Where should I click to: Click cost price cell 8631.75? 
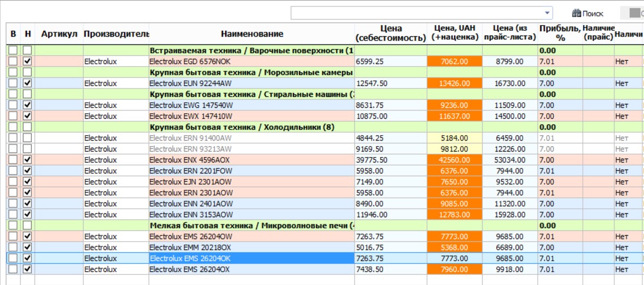point(390,105)
